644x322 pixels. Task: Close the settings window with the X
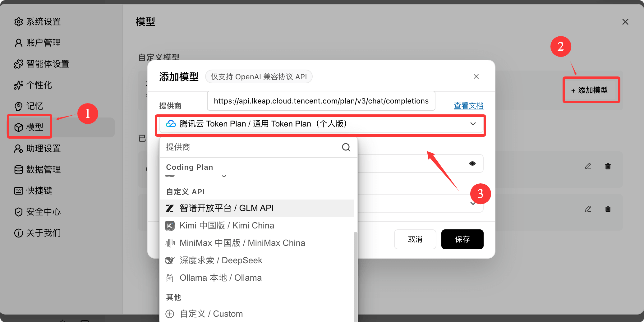pos(625,22)
